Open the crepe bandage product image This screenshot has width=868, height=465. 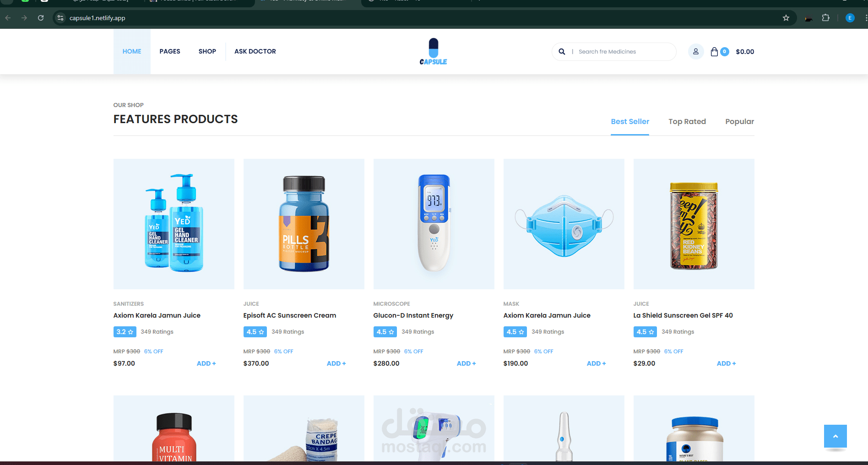(x=304, y=429)
